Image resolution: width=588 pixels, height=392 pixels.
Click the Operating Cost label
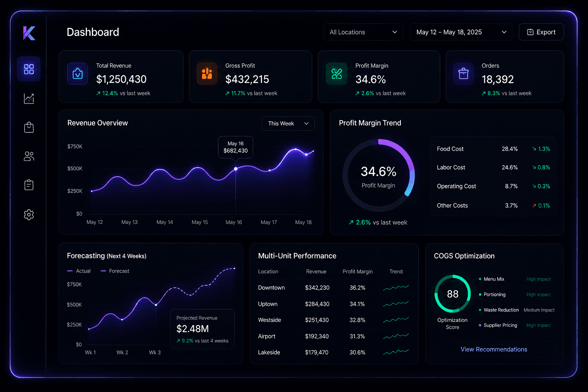456,186
